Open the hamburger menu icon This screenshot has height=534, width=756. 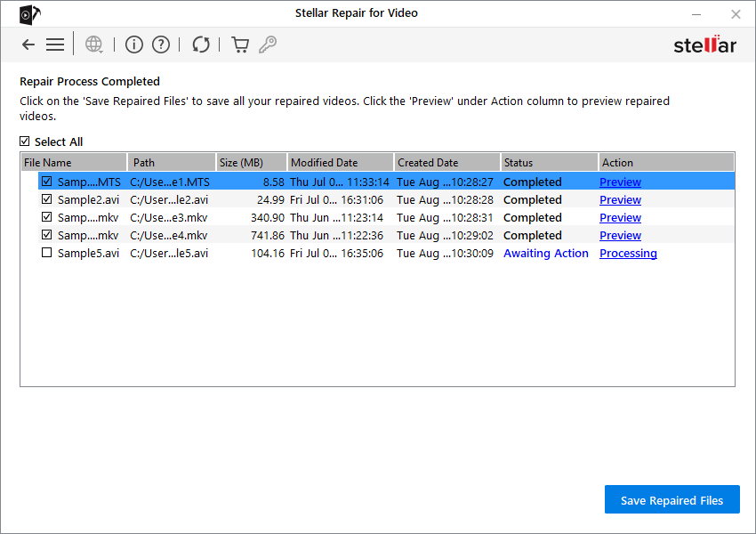point(55,44)
